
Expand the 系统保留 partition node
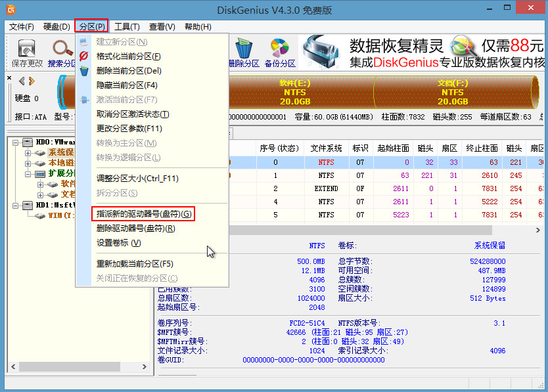[x=28, y=153]
